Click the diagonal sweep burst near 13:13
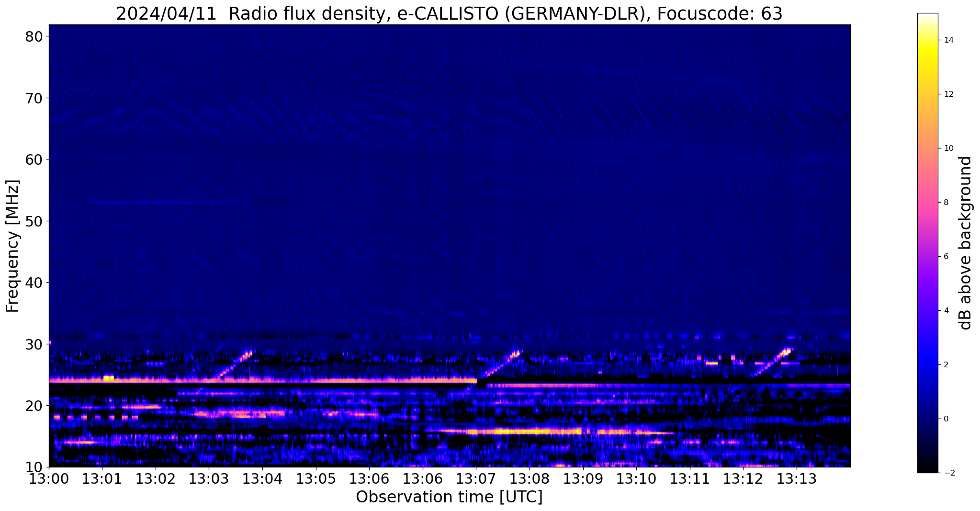 click(773, 362)
